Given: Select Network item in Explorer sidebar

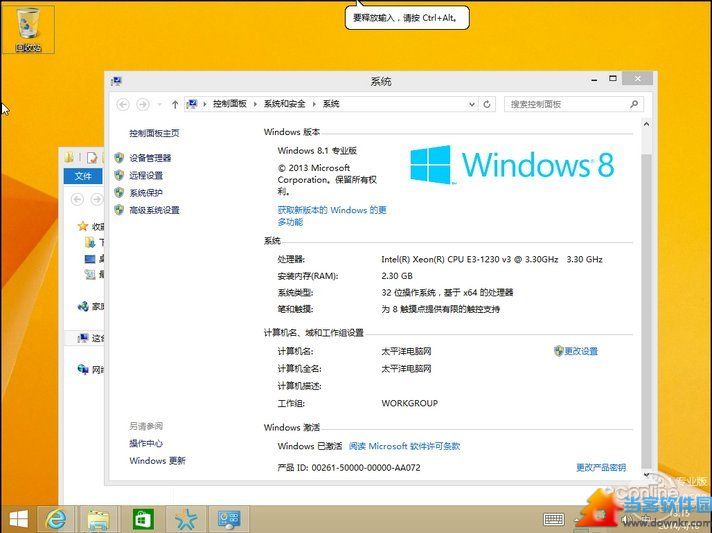Looking at the screenshot, I should pyautogui.click(x=91, y=370).
